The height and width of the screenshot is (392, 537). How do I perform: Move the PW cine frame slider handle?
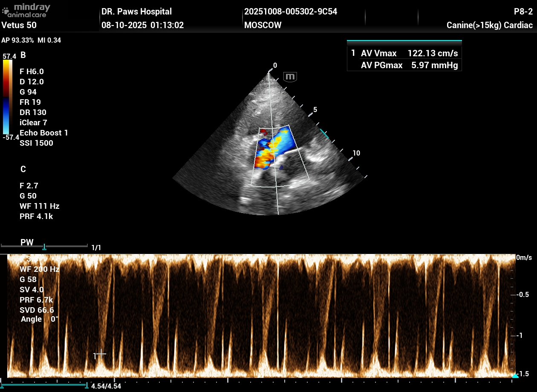[x=44, y=247]
